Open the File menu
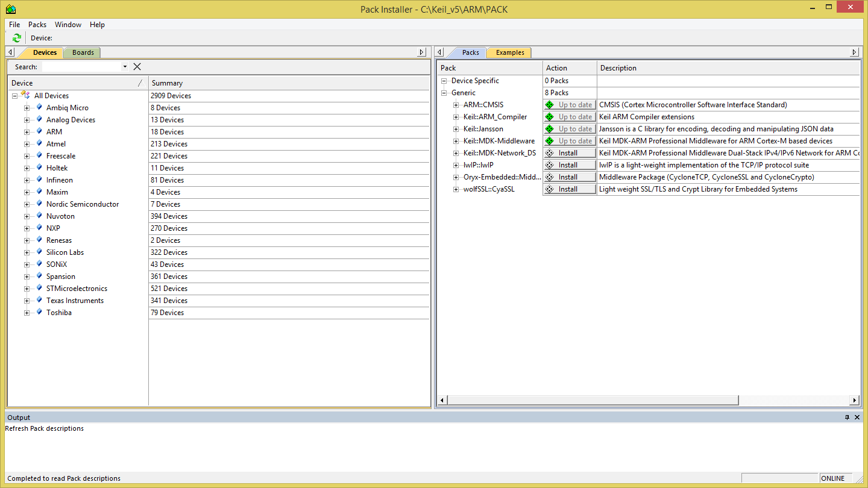This screenshot has height=488, width=868. [x=14, y=25]
